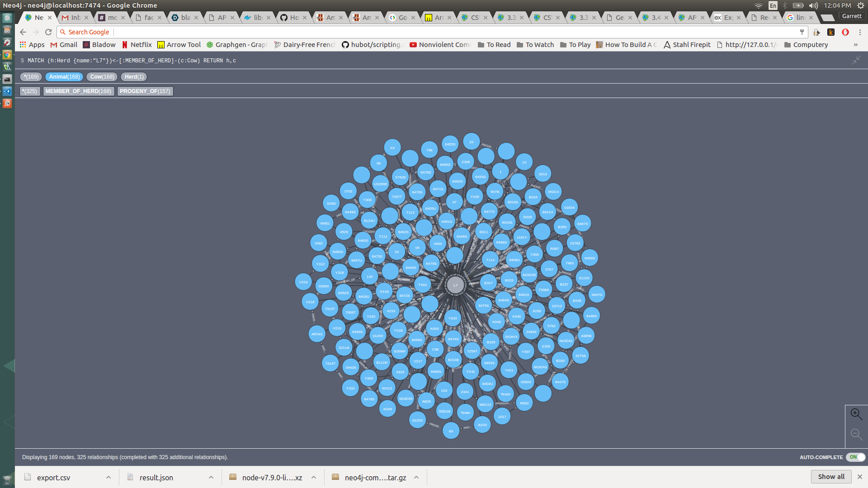Show hidden bookmarks overflow chevron

click(855, 45)
